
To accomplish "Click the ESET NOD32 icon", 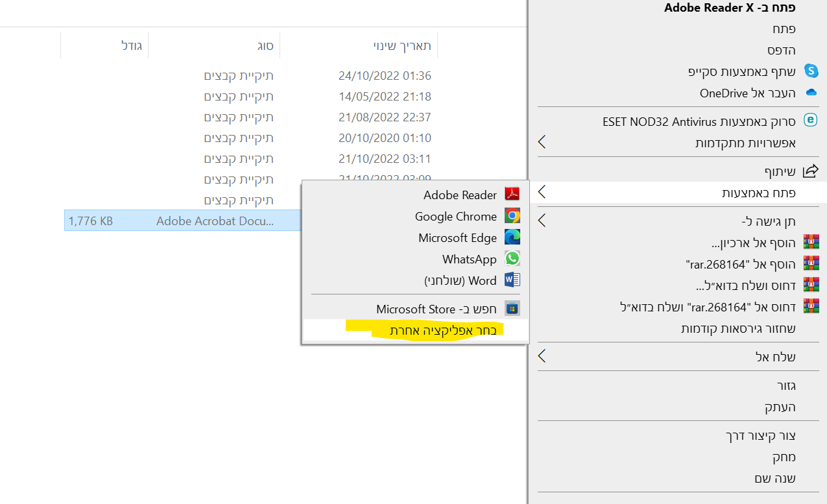I will 811,121.
